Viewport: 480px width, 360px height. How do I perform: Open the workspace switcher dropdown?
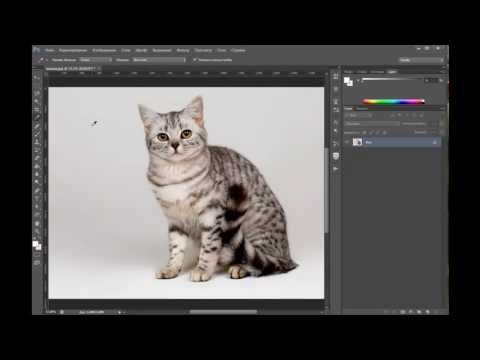[x=421, y=60]
